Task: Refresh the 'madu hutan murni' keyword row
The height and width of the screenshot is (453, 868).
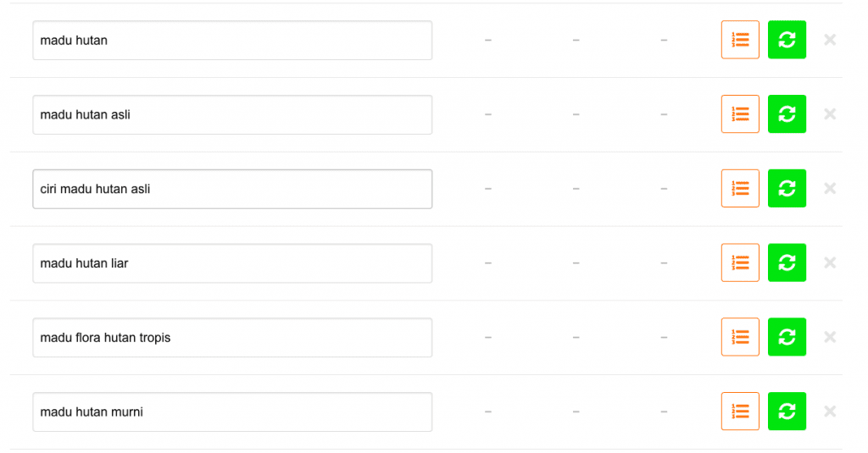Action: [x=787, y=412]
